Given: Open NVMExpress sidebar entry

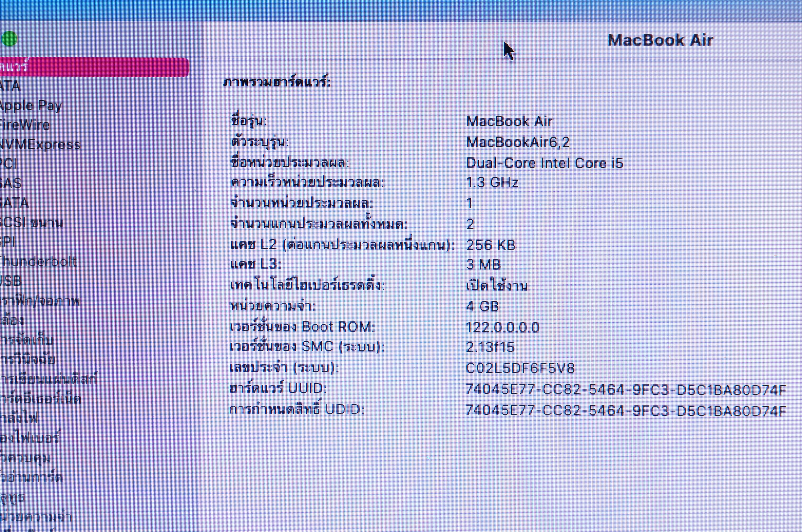Looking at the screenshot, I should [40, 144].
